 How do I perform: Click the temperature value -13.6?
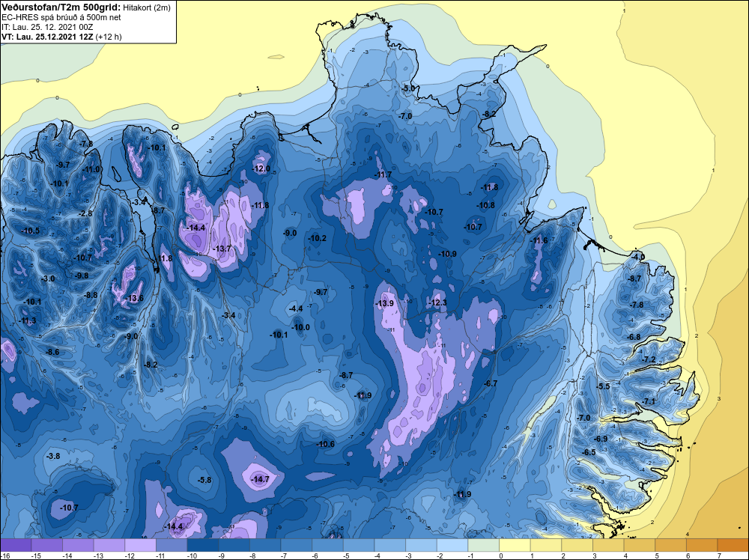(134, 299)
